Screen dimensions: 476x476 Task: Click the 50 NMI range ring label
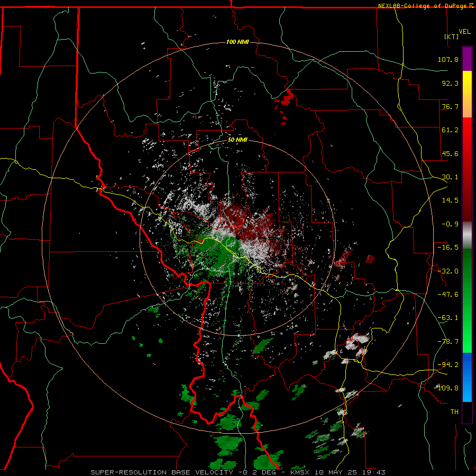click(x=237, y=140)
